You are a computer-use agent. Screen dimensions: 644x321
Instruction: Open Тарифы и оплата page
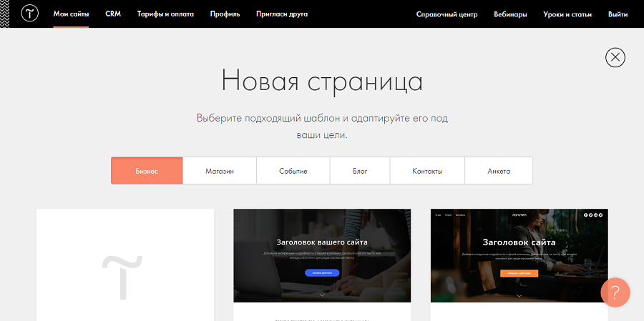pyautogui.click(x=165, y=14)
